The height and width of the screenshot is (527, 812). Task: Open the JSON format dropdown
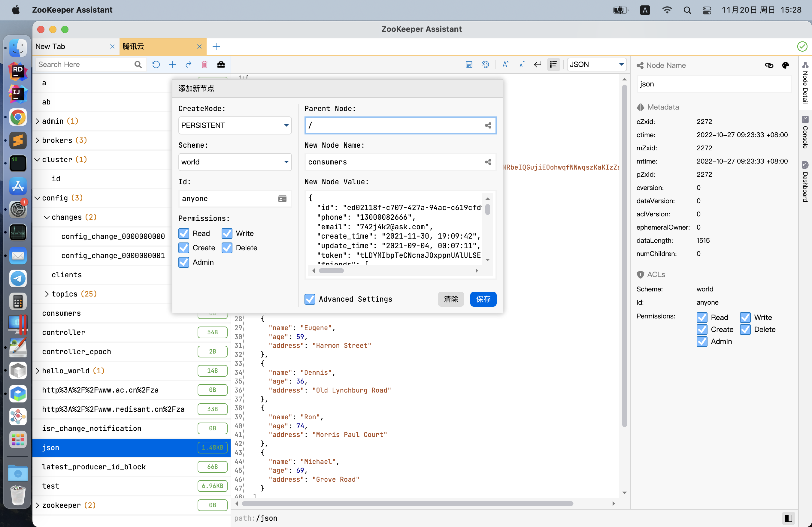click(596, 65)
